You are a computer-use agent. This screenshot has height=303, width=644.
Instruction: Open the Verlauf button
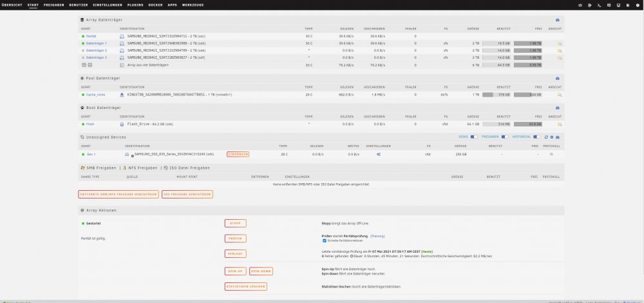click(235, 253)
